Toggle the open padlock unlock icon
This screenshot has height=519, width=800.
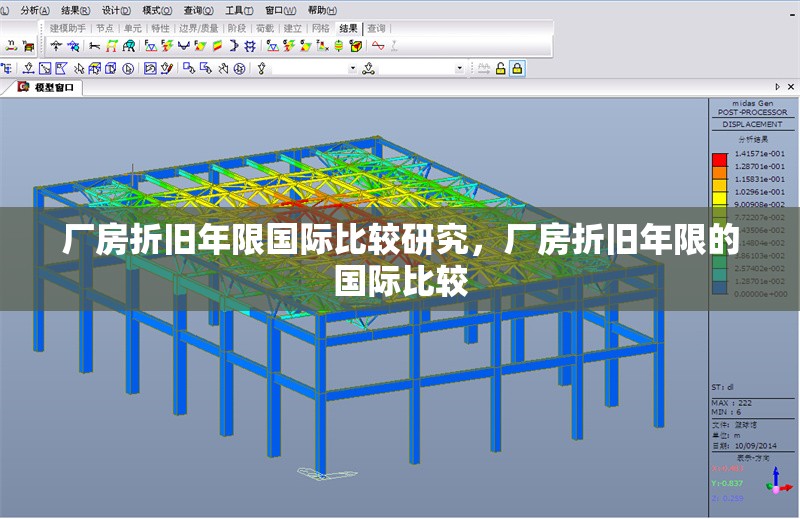coord(499,68)
